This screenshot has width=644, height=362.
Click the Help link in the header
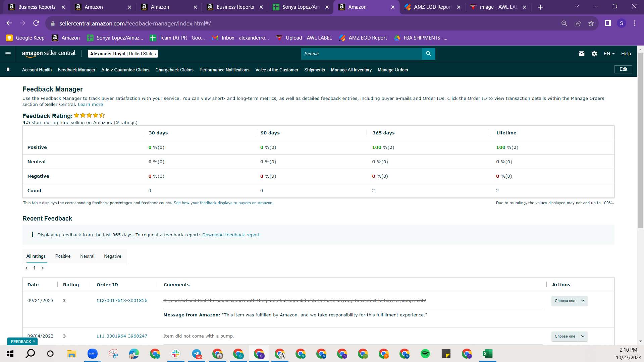point(626,54)
